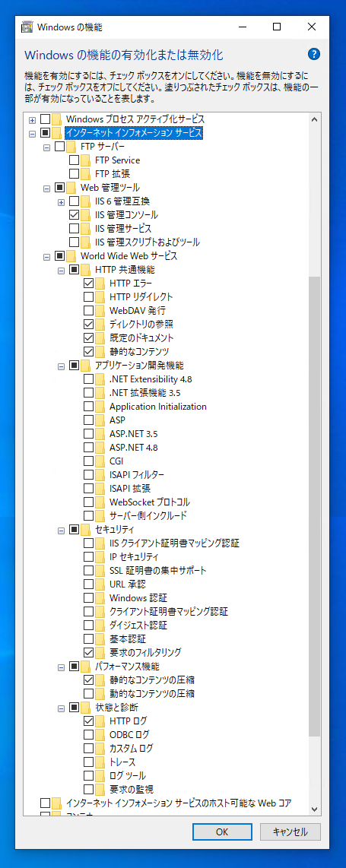The width and height of the screenshot is (346, 868).
Task: Select ダイジェスト認証 row text
Action: pyautogui.click(x=138, y=625)
